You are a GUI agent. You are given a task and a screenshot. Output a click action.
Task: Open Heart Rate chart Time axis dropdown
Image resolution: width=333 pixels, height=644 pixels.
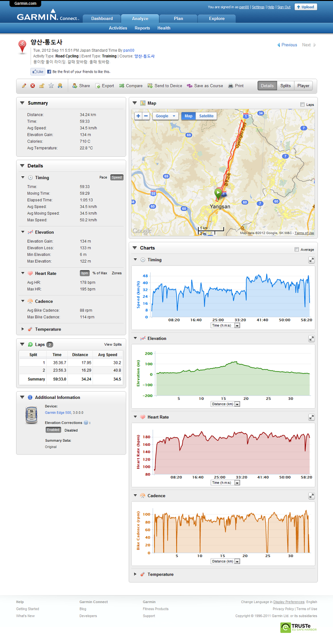click(225, 482)
